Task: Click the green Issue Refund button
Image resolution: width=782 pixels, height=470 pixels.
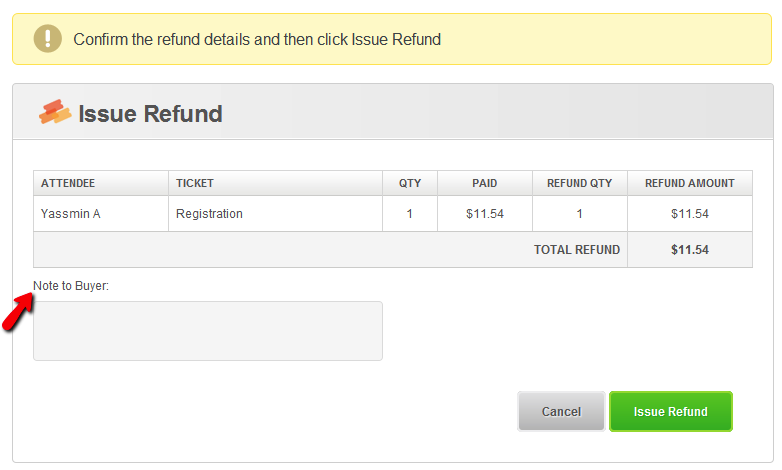Action: [x=670, y=411]
